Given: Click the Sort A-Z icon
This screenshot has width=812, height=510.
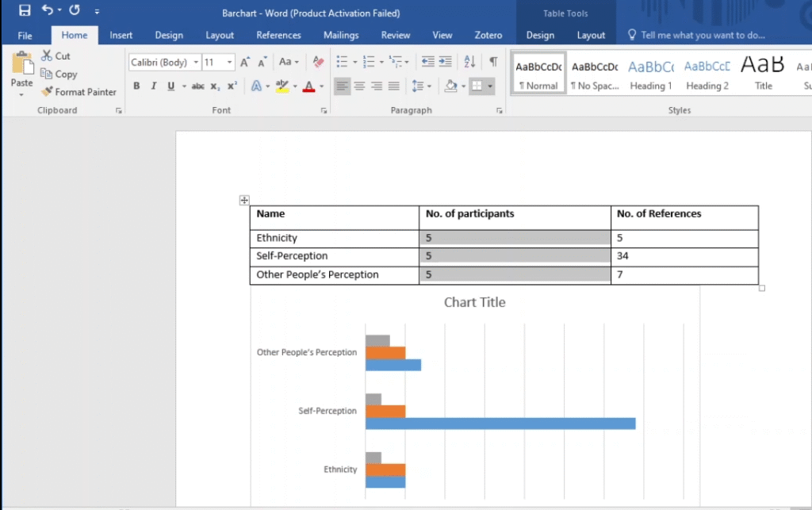Looking at the screenshot, I should click(x=469, y=62).
